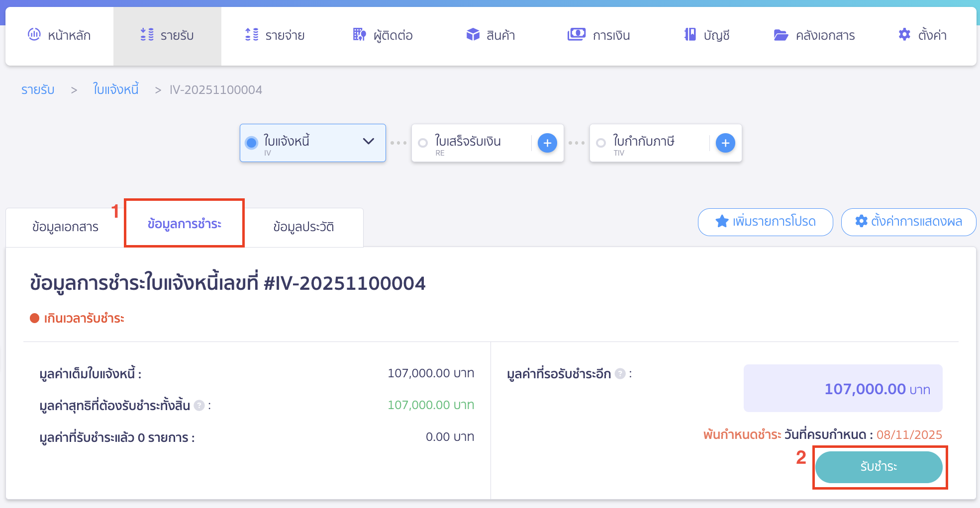980x508 pixels.
Task: Click the คลังเอกสาร folder icon
Action: [x=781, y=35]
